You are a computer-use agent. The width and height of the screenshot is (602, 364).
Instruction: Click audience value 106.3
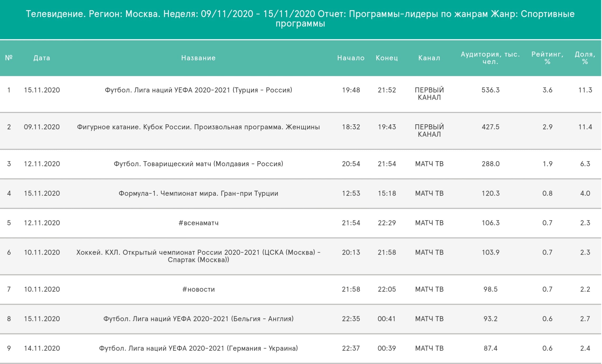coord(490,223)
